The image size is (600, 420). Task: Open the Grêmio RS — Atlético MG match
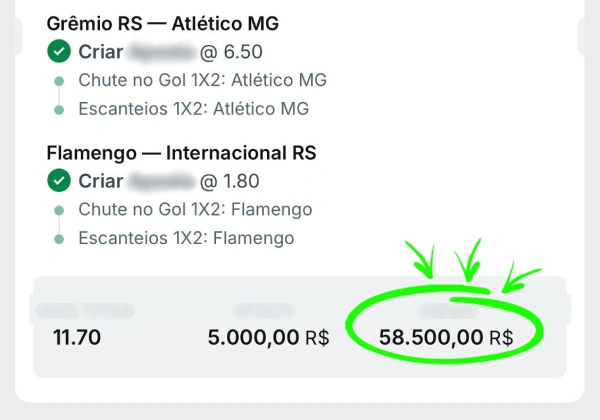point(162,24)
